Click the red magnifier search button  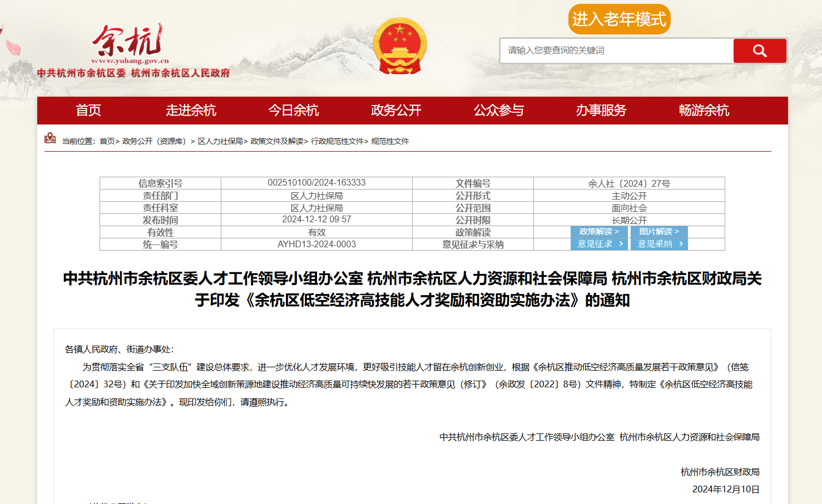coord(759,51)
